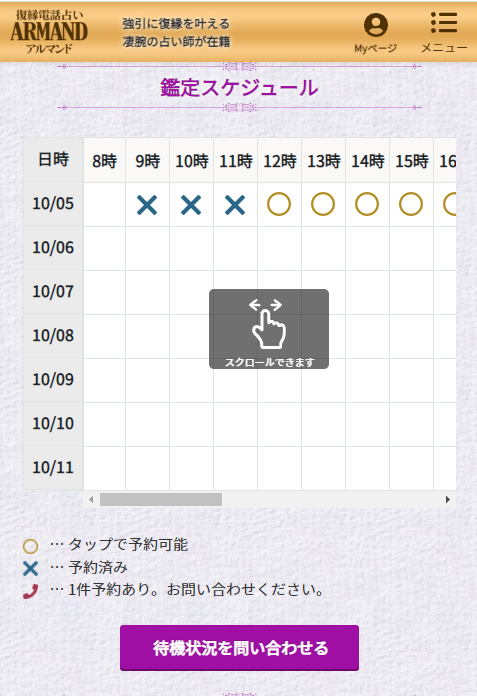477x696 pixels.
Task: Select the 13時 open circle on 10/05
Action: pos(323,204)
